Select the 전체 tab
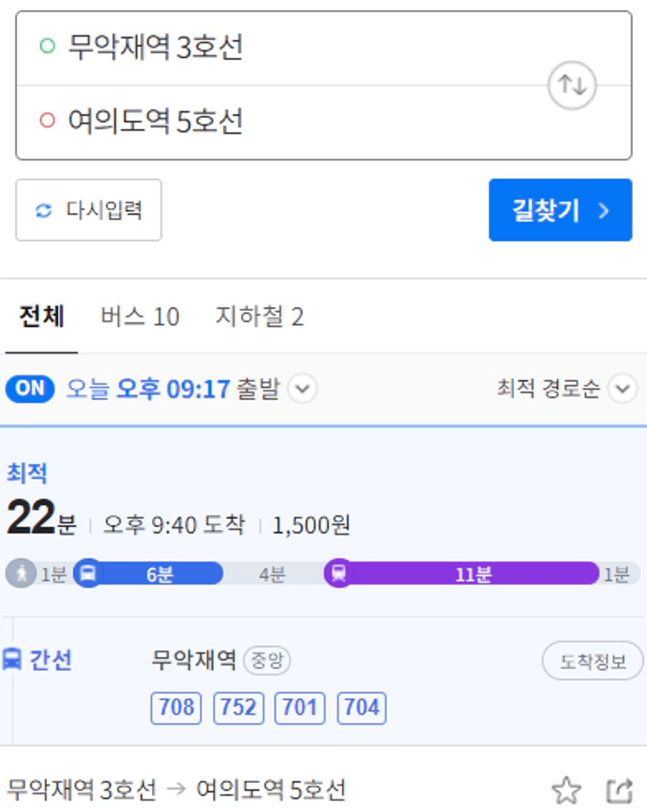Screen dimensions: 647x812 (x=41, y=316)
